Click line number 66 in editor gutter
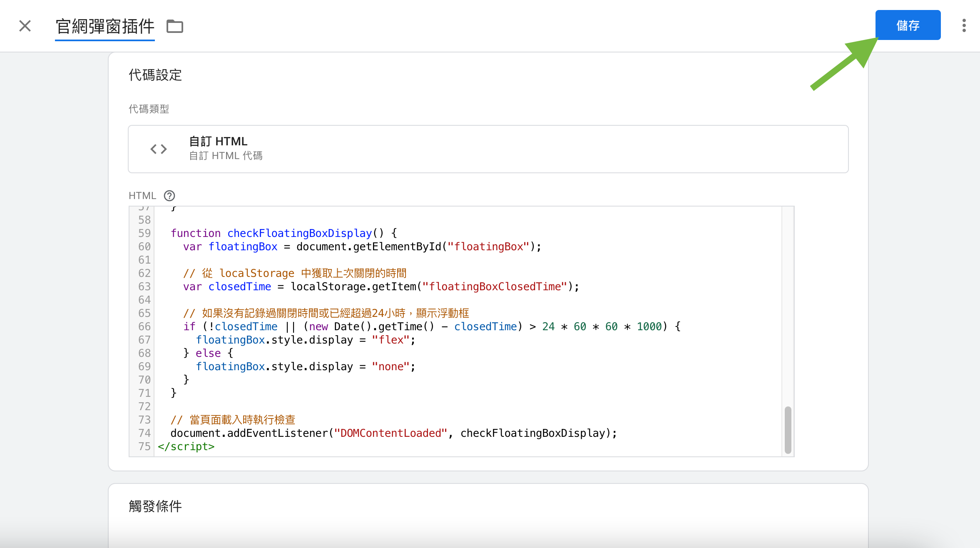The height and width of the screenshot is (548, 980). click(x=144, y=326)
